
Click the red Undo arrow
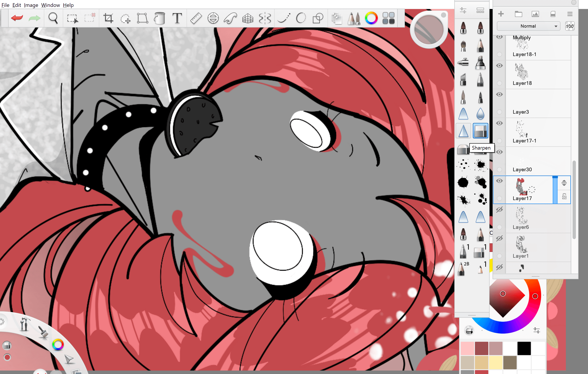coord(17,18)
